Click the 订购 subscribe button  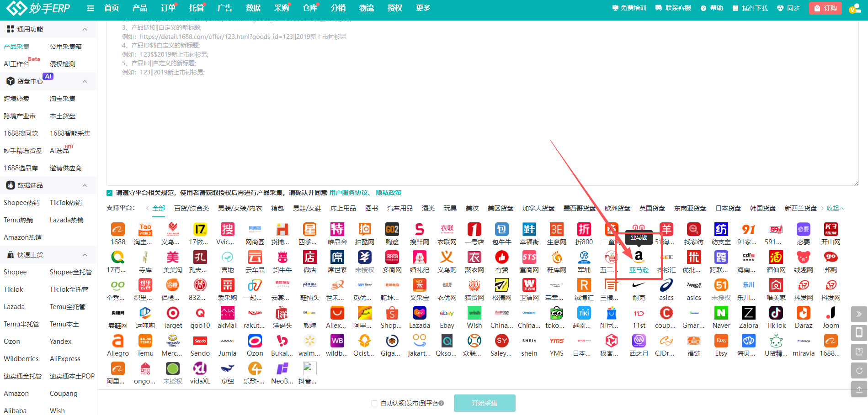825,8
